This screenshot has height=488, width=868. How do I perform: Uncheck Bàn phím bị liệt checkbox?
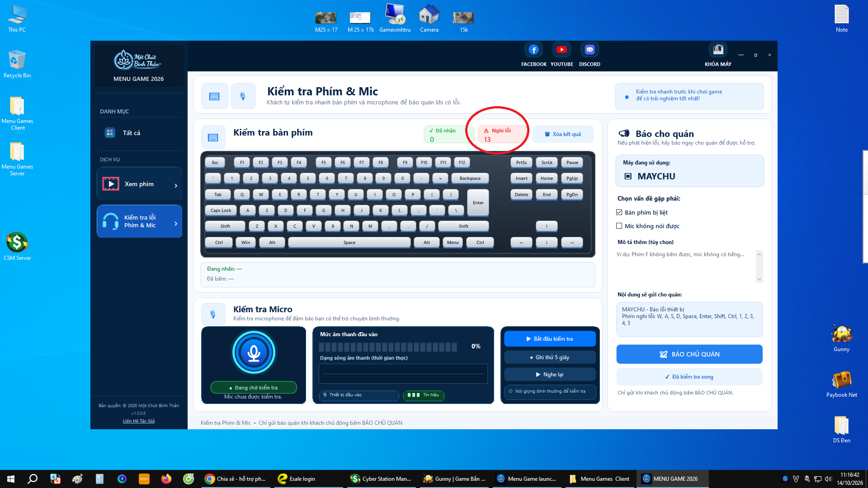[619, 212]
